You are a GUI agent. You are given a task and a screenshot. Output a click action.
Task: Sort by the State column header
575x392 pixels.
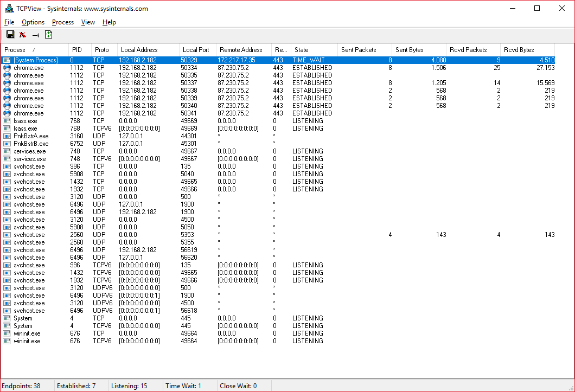[314, 50]
